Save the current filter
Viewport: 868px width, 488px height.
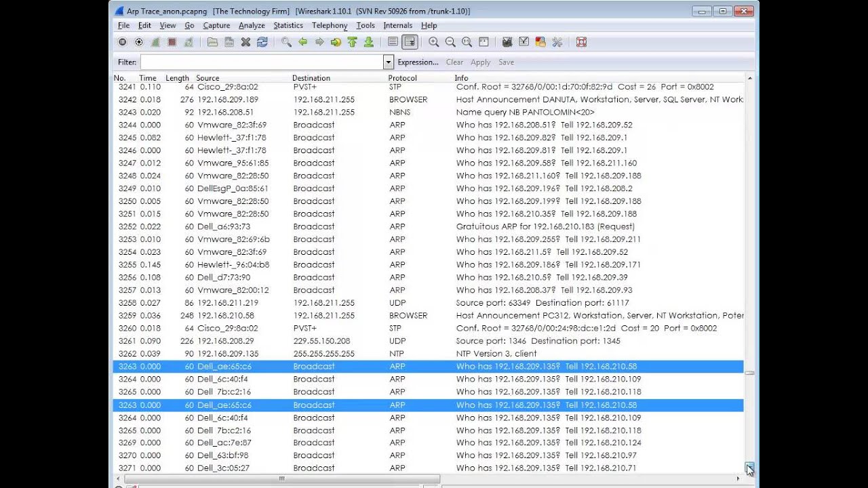click(x=506, y=62)
